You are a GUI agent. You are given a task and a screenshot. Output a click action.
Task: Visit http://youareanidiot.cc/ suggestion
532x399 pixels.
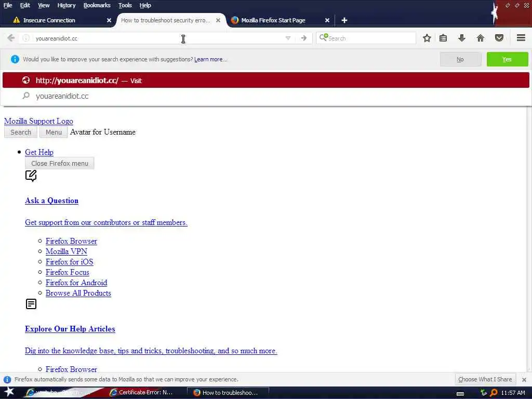[265, 81]
